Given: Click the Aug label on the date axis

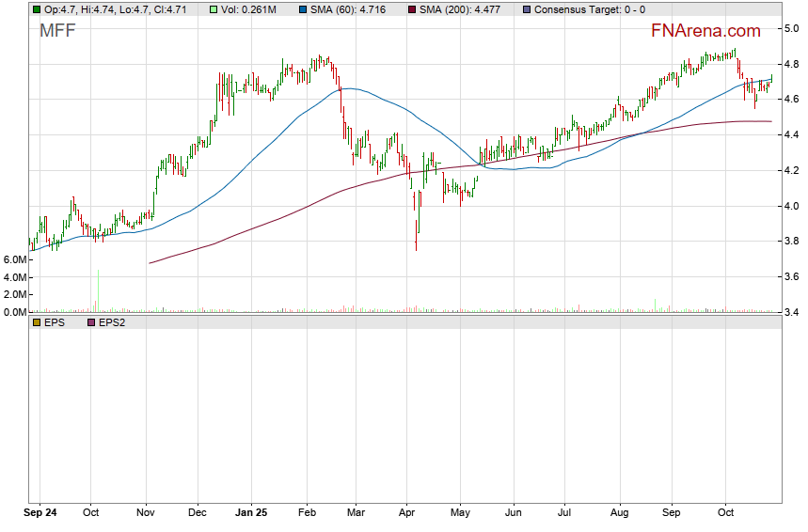Looking at the screenshot, I should coord(618,515).
